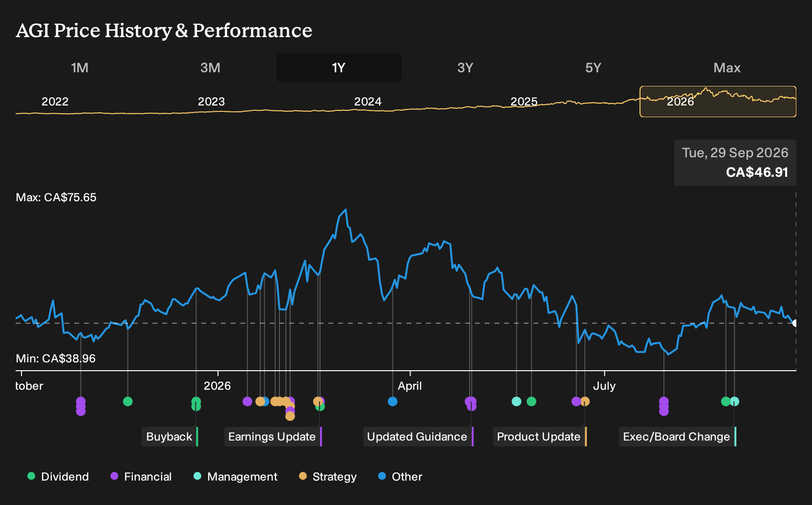This screenshot has width=812, height=505.
Task: Select the 1M time range tab
Action: click(x=80, y=67)
